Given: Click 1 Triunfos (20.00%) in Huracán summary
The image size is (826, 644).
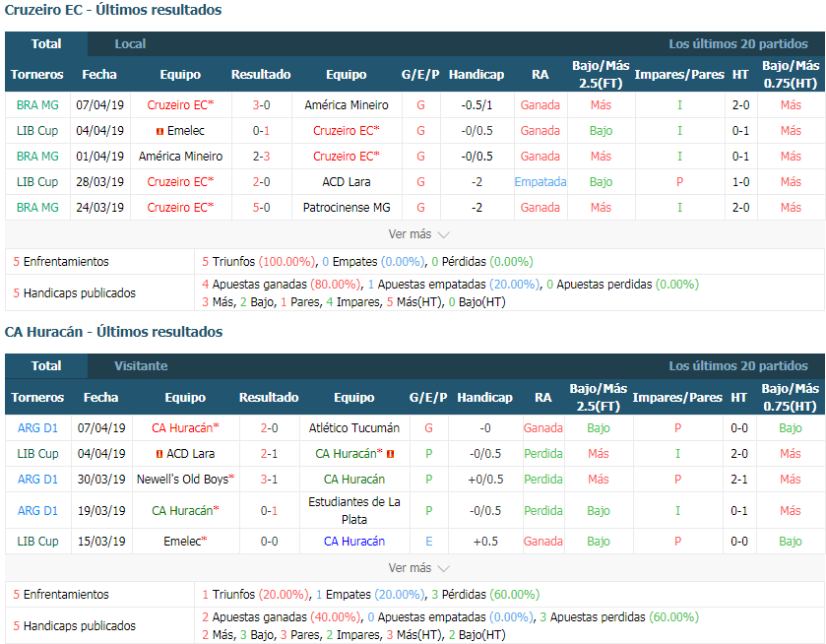Looking at the screenshot, I should pos(256,595).
